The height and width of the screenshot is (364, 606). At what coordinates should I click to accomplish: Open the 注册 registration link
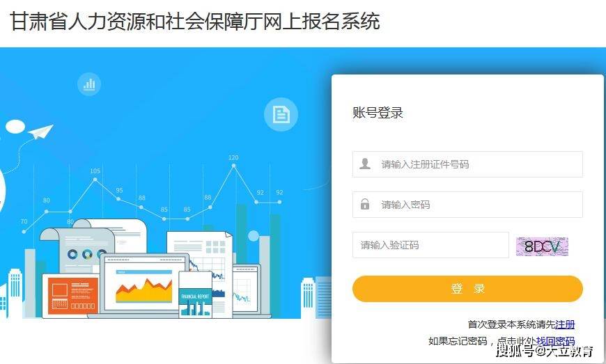coord(565,324)
